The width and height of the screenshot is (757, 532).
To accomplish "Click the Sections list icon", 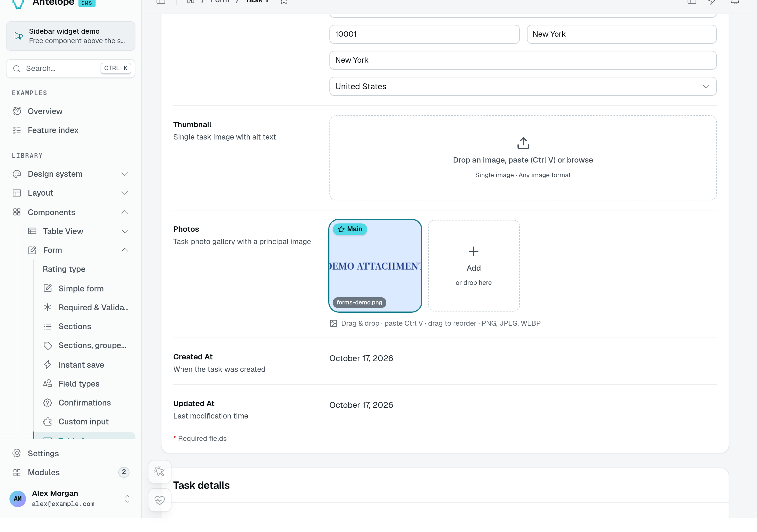I will tap(48, 326).
